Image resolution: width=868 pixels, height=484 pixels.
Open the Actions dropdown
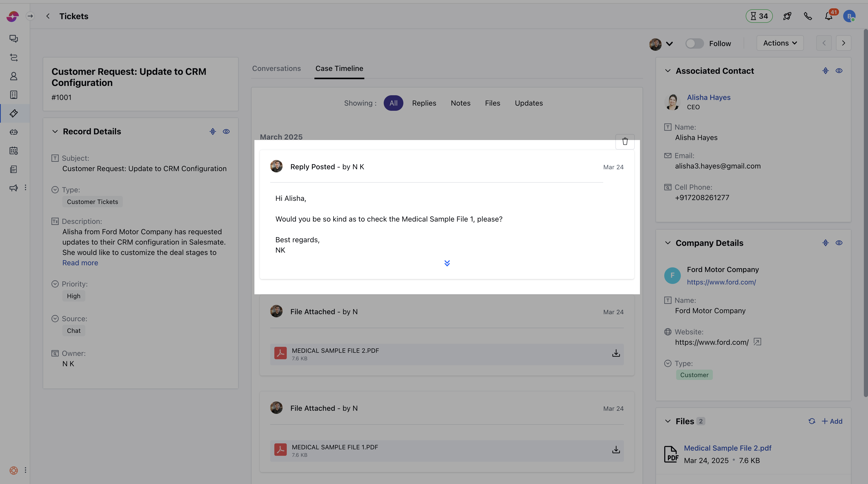click(x=780, y=43)
